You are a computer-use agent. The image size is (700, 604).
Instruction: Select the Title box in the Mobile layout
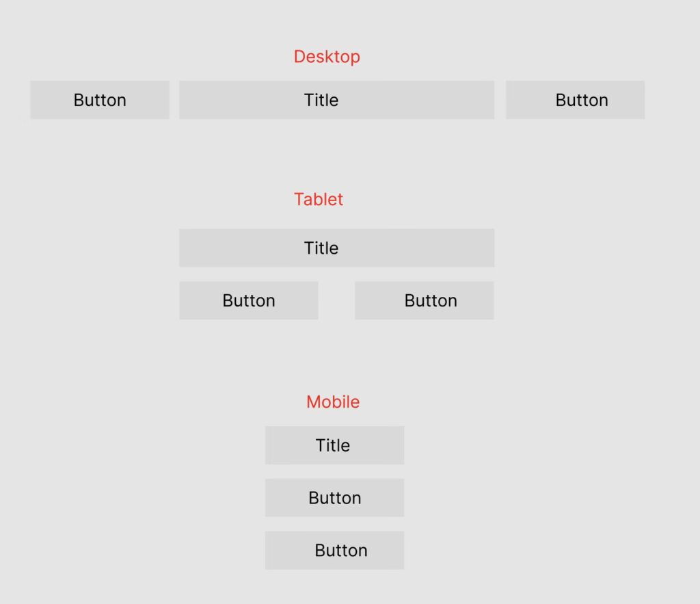point(334,445)
